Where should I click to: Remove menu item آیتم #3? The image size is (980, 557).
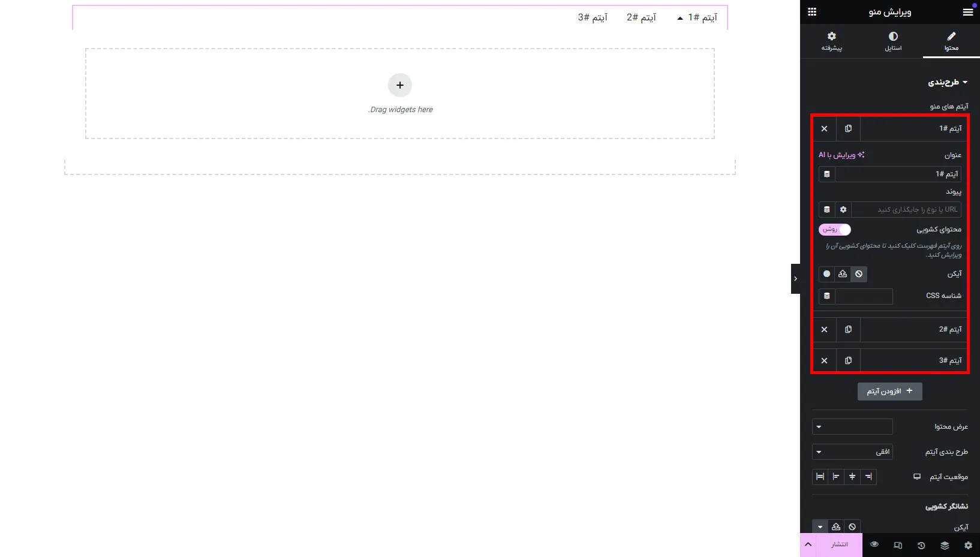click(824, 360)
